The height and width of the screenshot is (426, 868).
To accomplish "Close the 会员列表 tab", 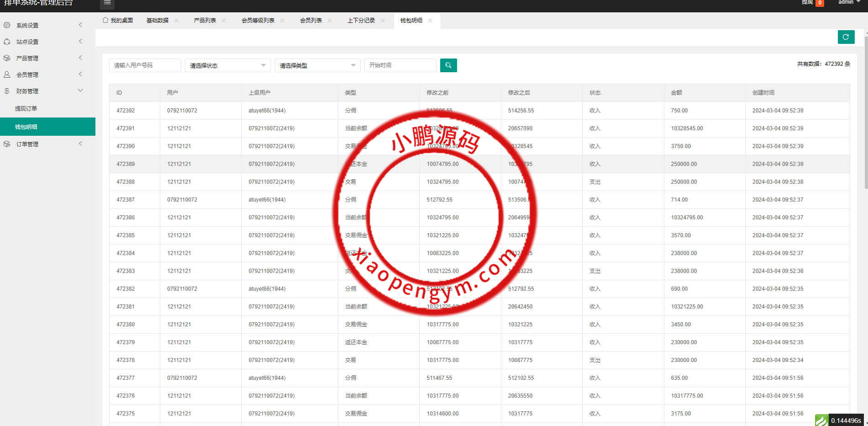I will pos(330,21).
